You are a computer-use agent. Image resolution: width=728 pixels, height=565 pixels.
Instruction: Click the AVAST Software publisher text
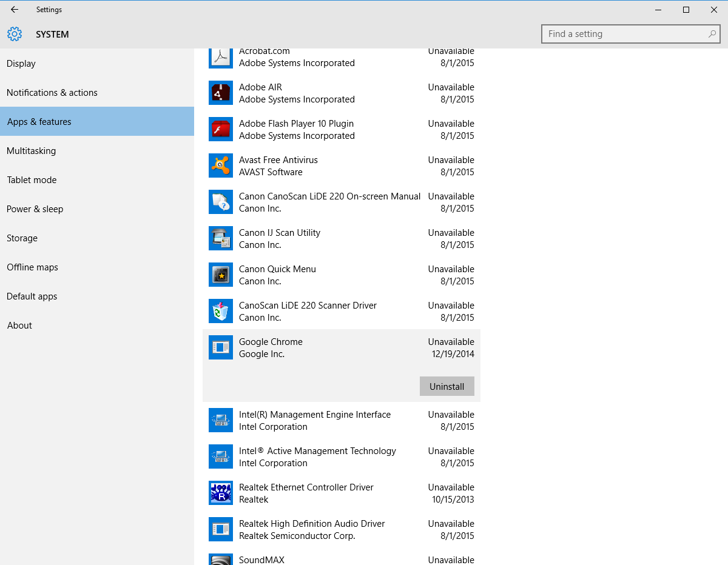pyautogui.click(x=271, y=172)
